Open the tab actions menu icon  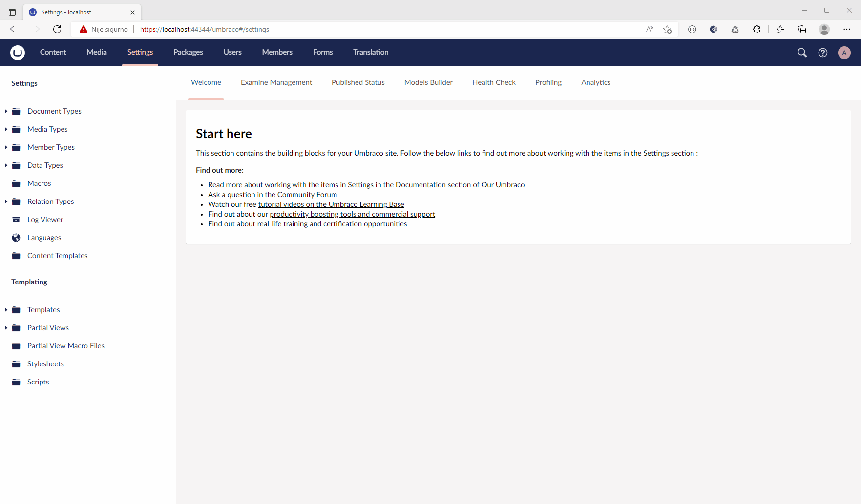click(12, 12)
